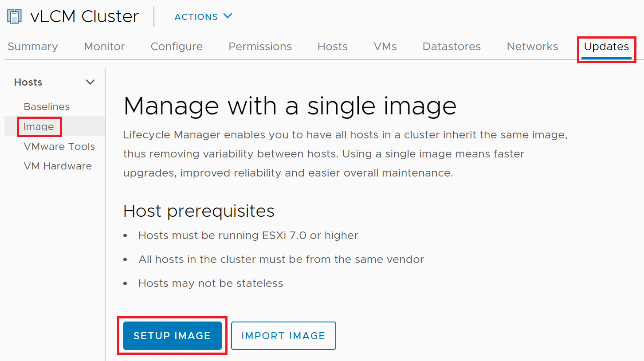
Task: Select the Updates tab
Action: coord(606,47)
